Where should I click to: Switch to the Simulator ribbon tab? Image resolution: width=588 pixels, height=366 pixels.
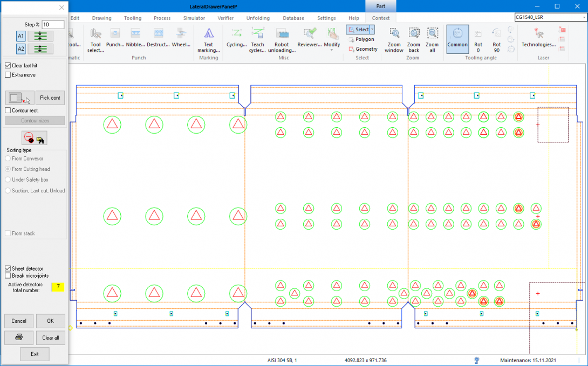[194, 18]
